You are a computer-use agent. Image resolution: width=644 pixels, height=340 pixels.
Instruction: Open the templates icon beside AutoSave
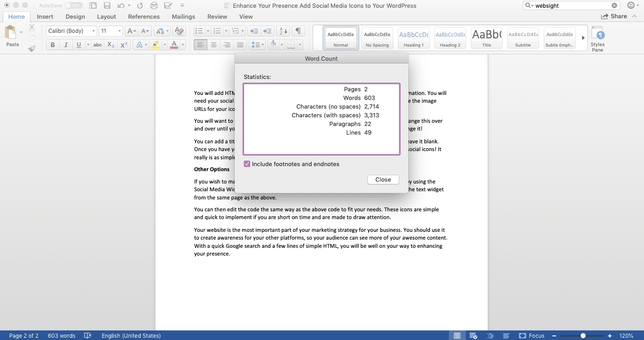[x=93, y=6]
